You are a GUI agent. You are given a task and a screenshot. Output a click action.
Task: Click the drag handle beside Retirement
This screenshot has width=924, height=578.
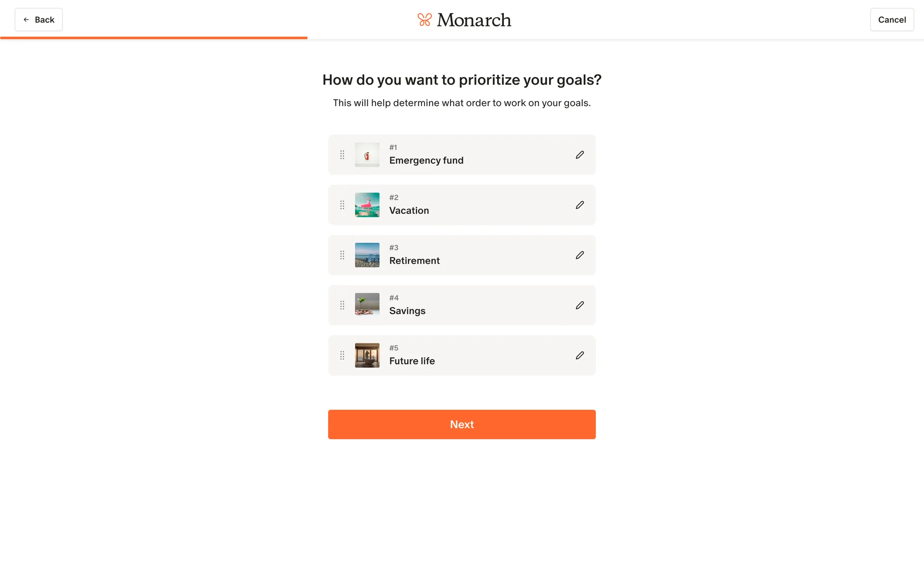coord(342,255)
